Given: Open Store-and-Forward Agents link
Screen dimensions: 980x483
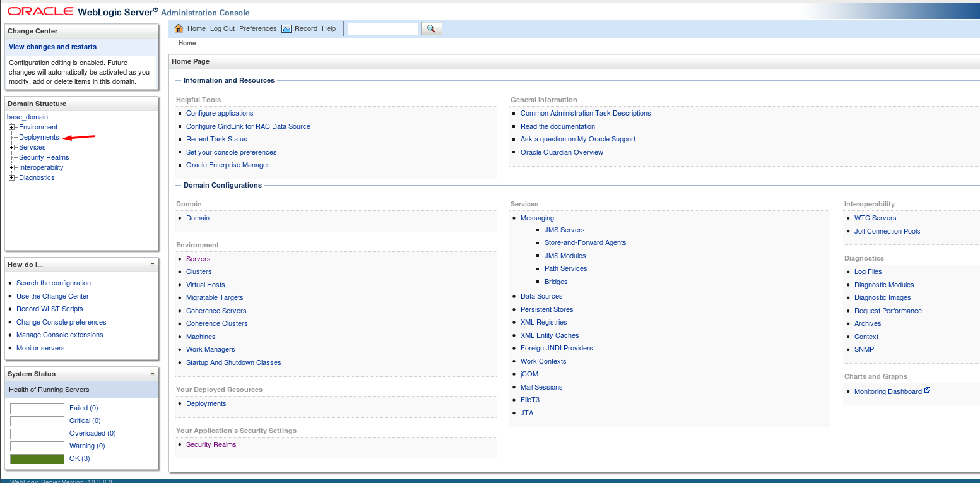Looking at the screenshot, I should 585,242.
